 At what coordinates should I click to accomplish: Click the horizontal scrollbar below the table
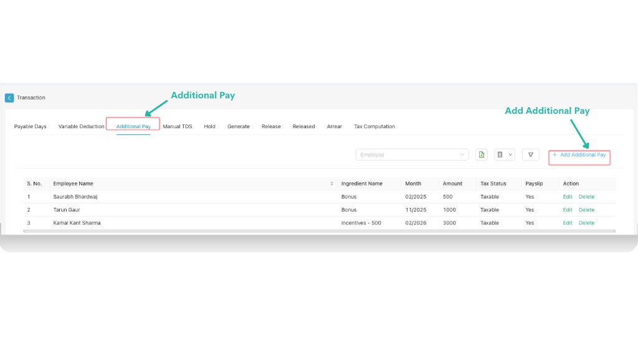click(x=319, y=231)
